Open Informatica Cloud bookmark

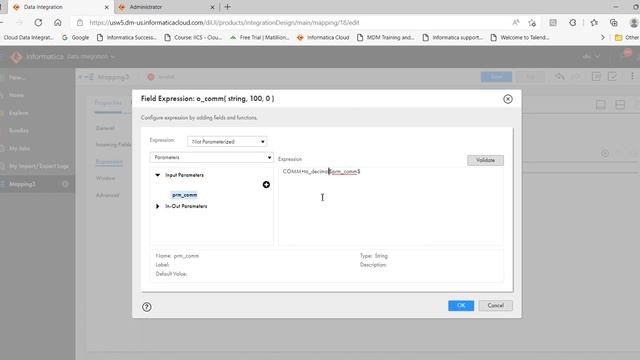323,38
